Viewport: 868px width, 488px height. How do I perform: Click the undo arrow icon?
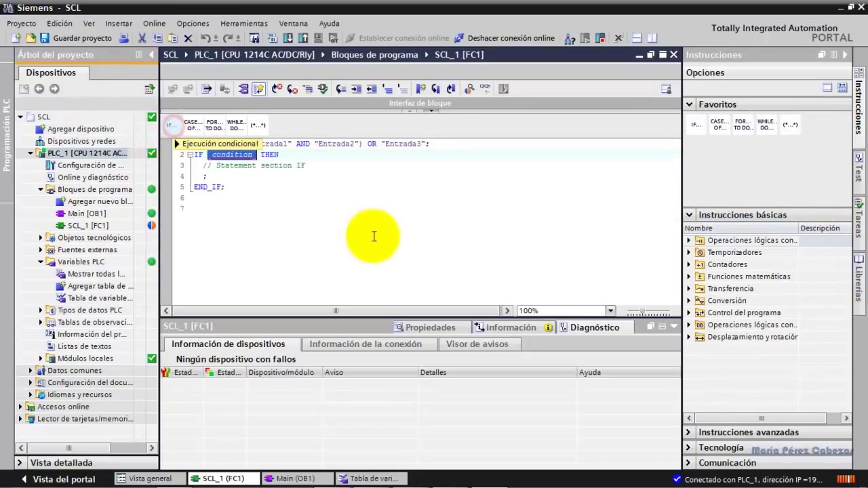(205, 38)
